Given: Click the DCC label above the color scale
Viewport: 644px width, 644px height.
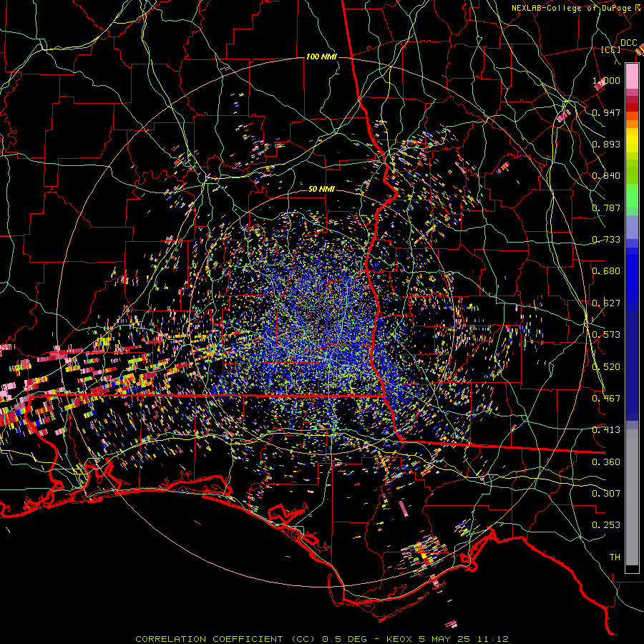Looking at the screenshot, I should (628, 43).
